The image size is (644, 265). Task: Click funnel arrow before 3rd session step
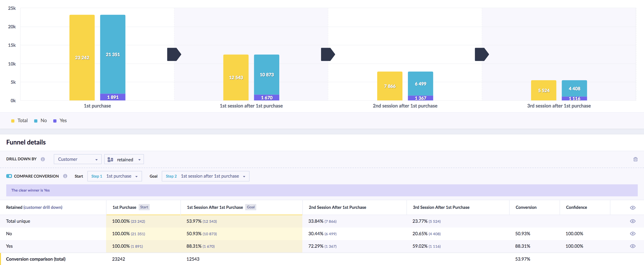point(481,54)
